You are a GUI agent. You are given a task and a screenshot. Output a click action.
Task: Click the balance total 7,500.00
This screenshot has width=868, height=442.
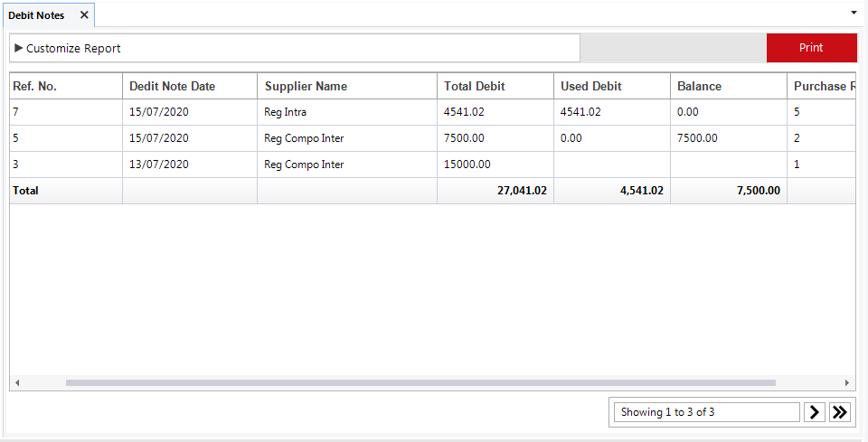point(759,191)
